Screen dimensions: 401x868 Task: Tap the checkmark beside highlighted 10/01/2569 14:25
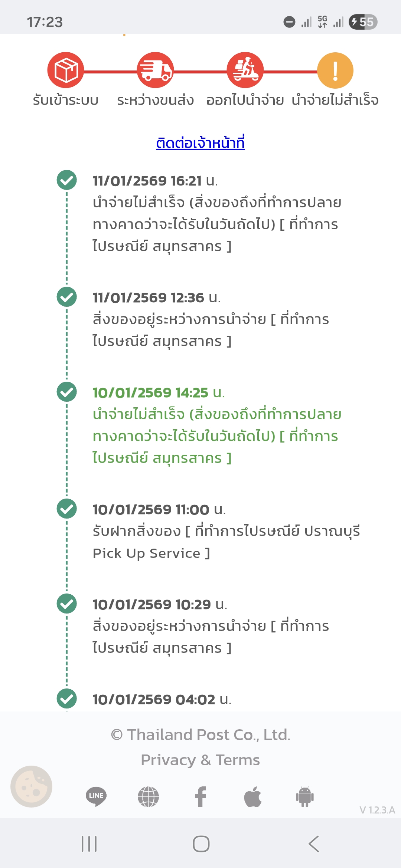coord(67,392)
